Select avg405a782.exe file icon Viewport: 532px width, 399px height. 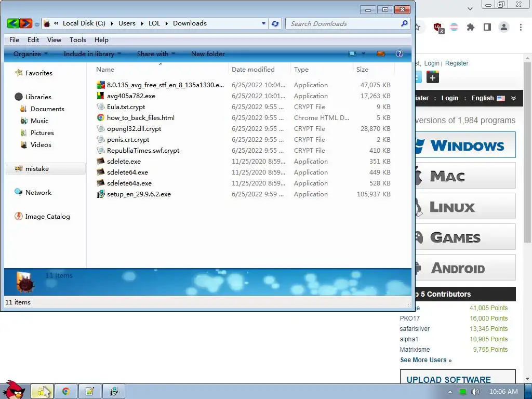coord(100,96)
